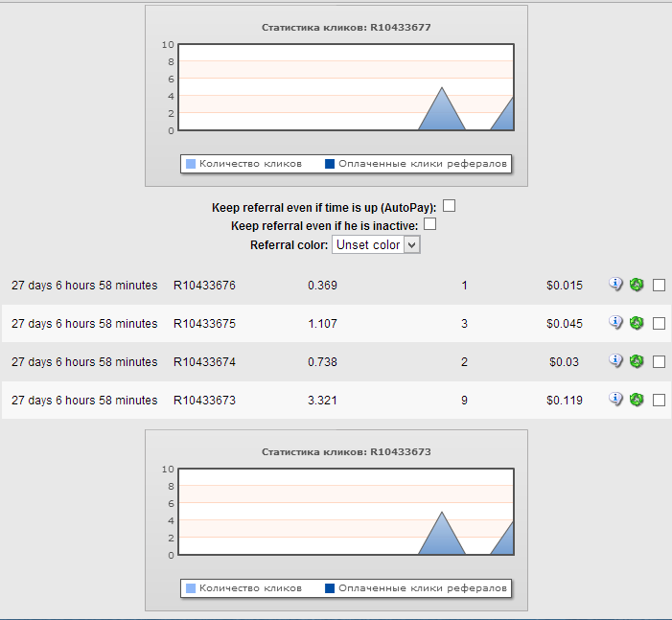Open info bubble for referral R10433675
672x620 pixels.
pyautogui.click(x=616, y=323)
